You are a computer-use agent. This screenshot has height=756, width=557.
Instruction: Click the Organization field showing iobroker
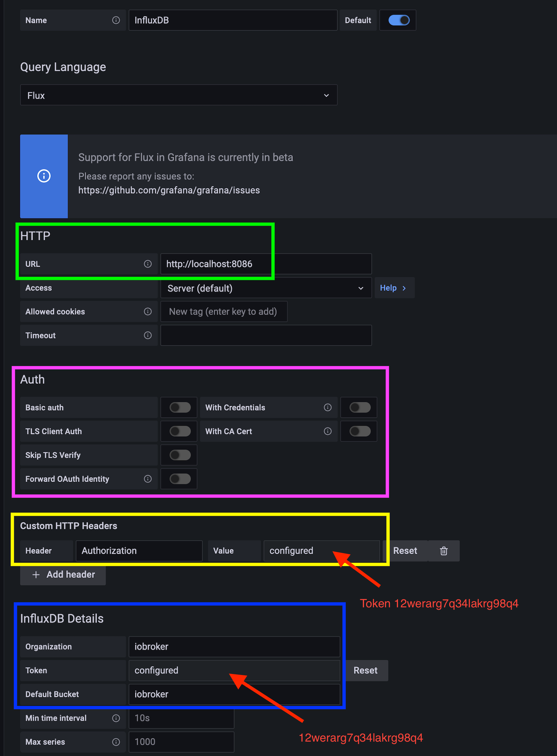(x=234, y=646)
